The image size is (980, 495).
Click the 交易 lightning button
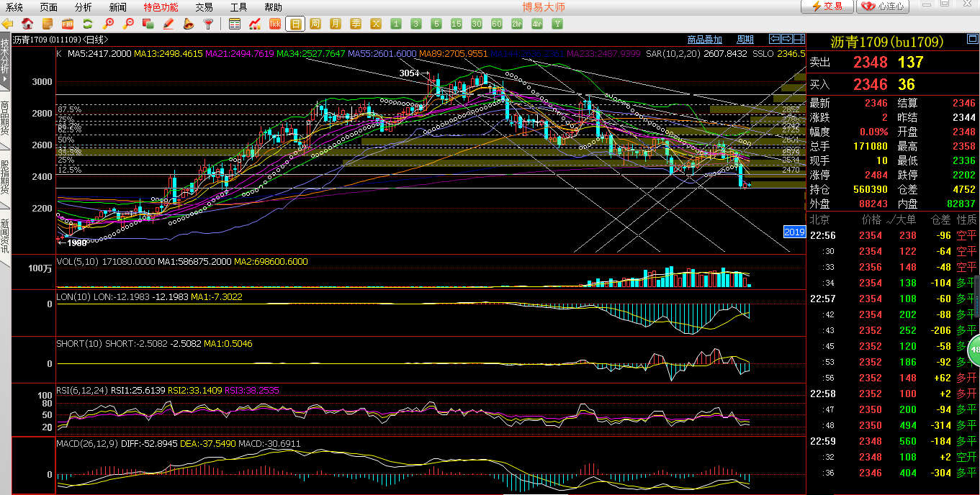click(x=828, y=6)
